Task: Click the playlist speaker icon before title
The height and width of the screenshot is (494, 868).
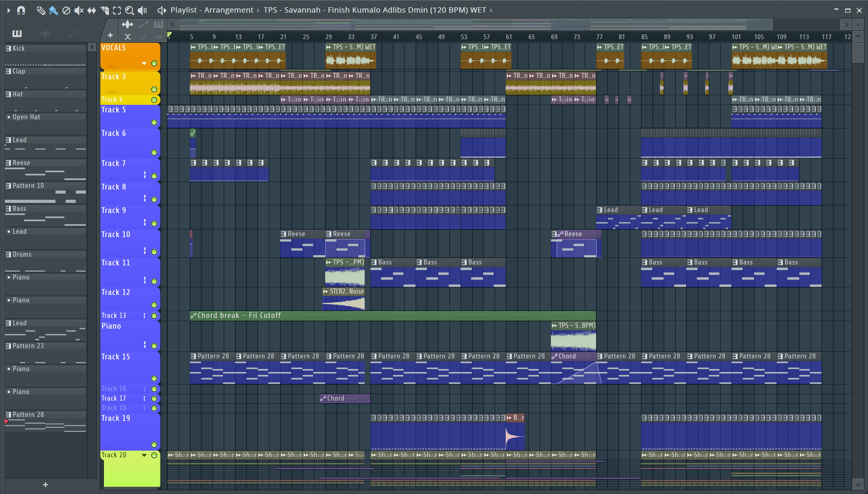Action: point(162,11)
